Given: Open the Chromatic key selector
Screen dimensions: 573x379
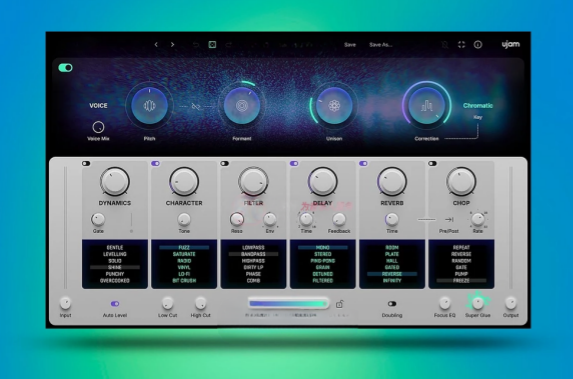Looking at the screenshot, I should pyautogui.click(x=478, y=106).
